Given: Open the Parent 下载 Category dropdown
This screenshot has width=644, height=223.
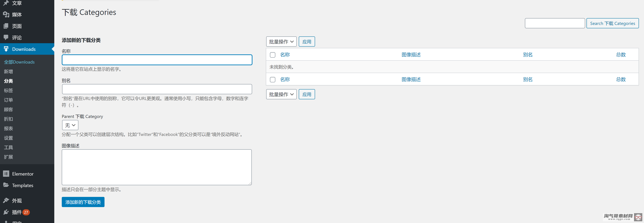Looking at the screenshot, I should (x=70, y=125).
